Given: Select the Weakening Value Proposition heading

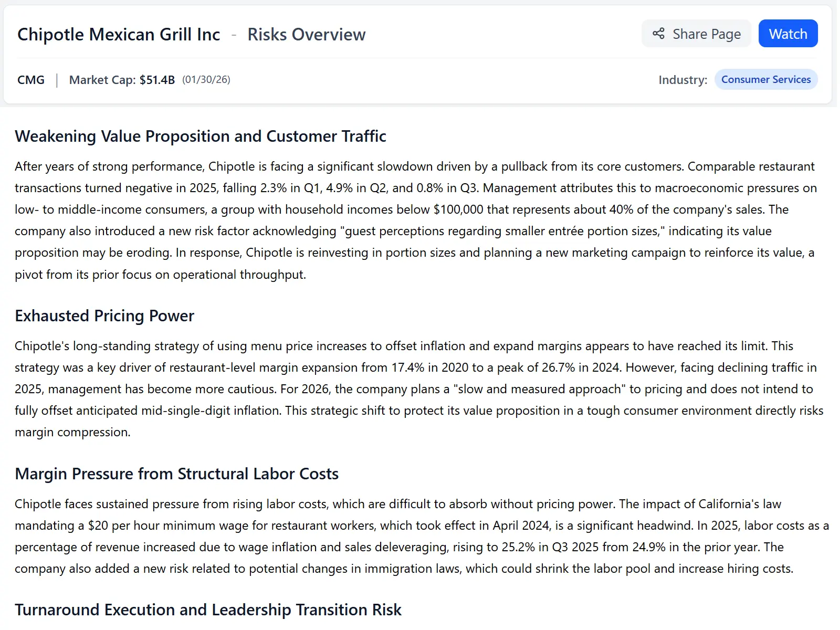Looking at the screenshot, I should (200, 136).
